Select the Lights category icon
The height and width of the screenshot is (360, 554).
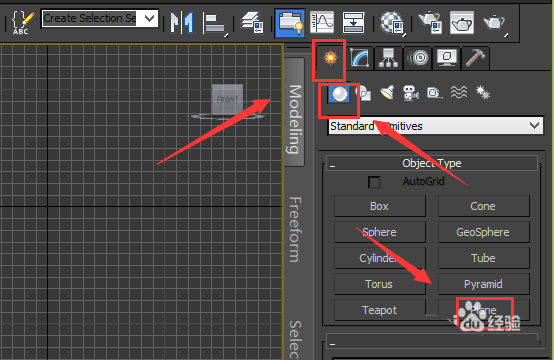pyautogui.click(x=387, y=93)
